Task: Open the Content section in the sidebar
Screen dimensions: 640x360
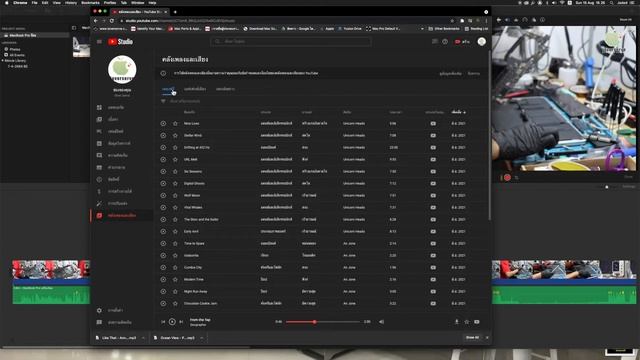Action: point(122,119)
